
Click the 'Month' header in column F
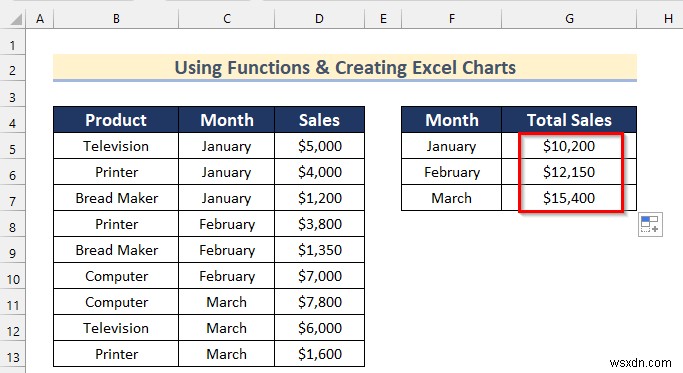tap(451, 120)
